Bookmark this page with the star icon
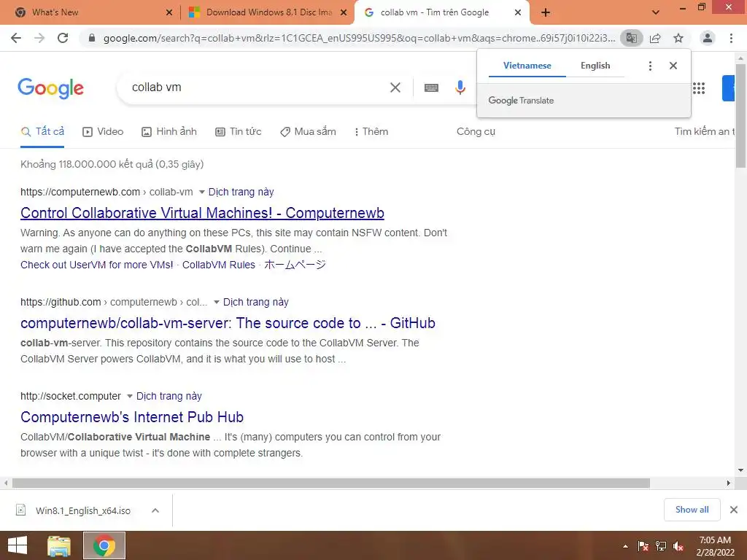747x560 pixels. coord(678,38)
